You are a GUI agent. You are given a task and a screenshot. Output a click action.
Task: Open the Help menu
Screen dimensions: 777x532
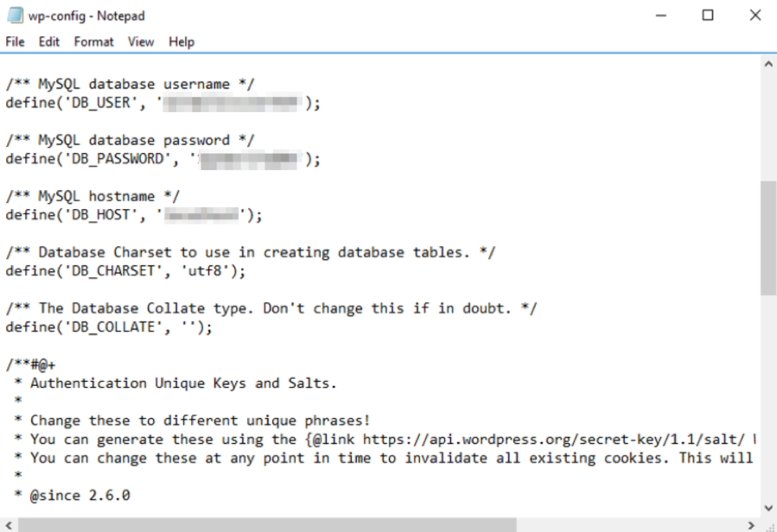(x=182, y=42)
